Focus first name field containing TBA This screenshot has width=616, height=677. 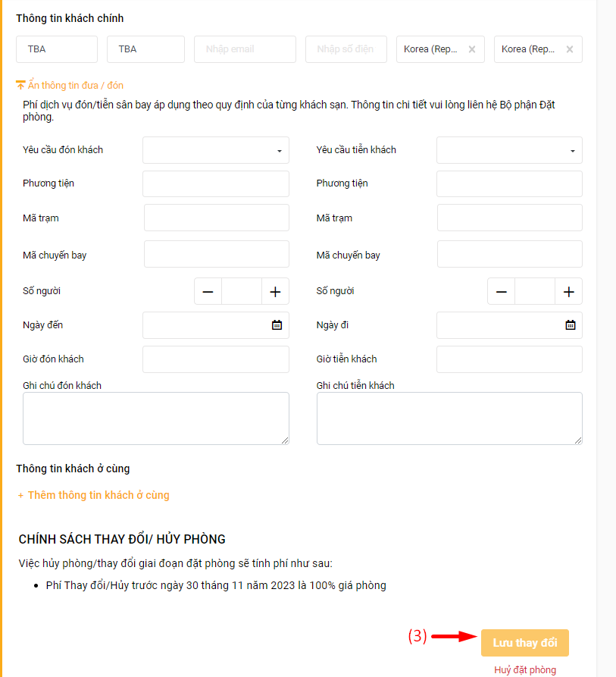pyautogui.click(x=57, y=49)
